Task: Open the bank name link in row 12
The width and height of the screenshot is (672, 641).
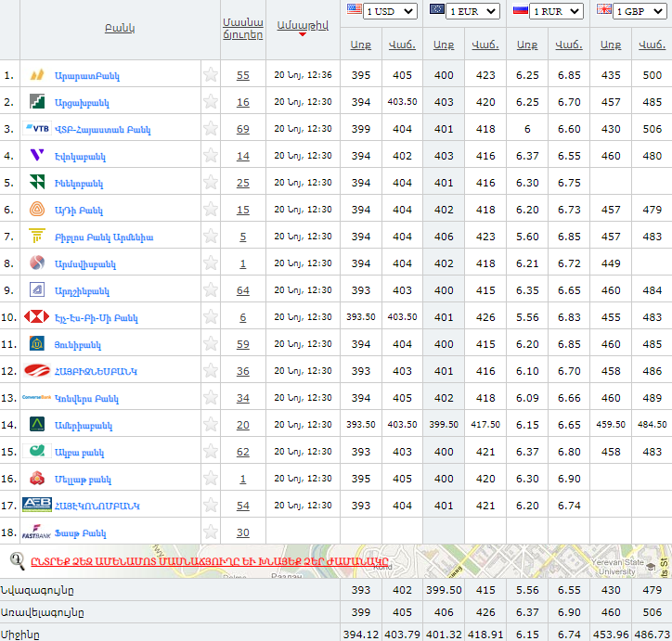Action: tap(96, 371)
